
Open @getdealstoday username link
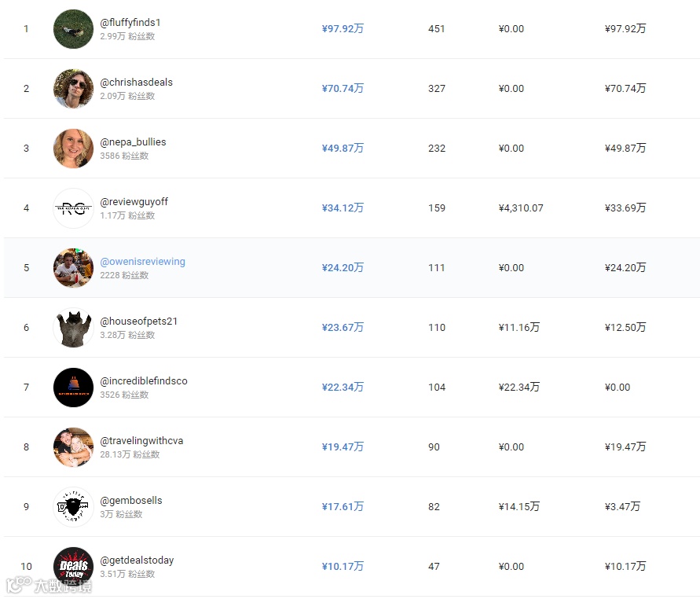(137, 560)
